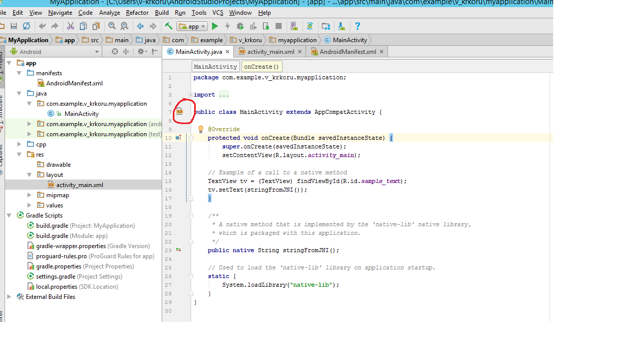The width and height of the screenshot is (635, 364).
Task: Switch to AndroidManifest.xml editor tab
Action: [348, 51]
